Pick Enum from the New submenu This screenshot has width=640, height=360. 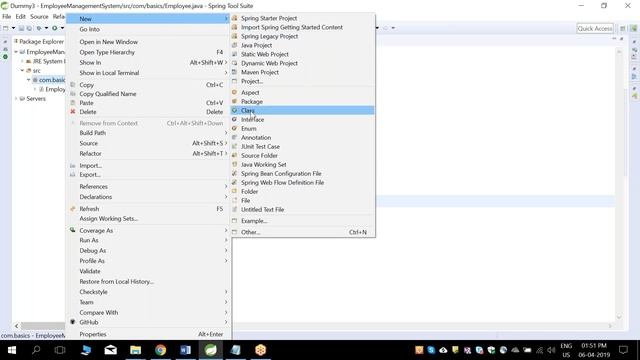(302, 129)
